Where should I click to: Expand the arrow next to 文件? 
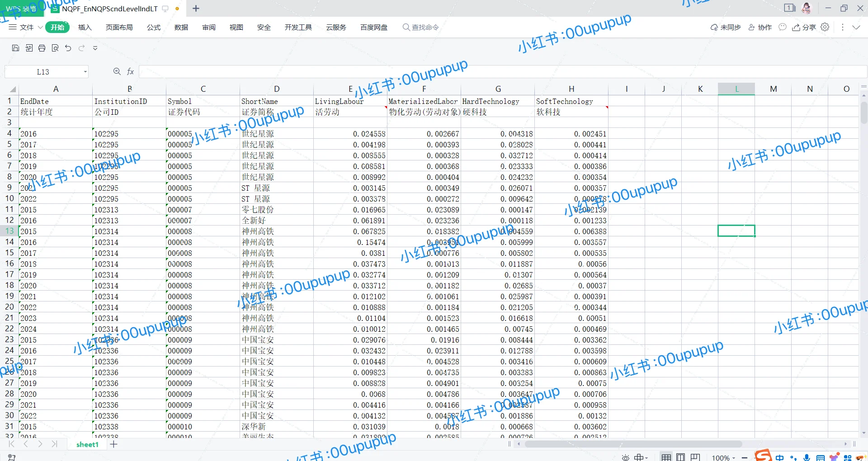[40, 27]
